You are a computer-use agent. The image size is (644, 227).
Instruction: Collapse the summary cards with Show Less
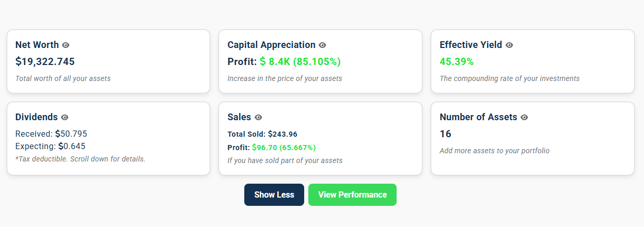[x=274, y=195]
